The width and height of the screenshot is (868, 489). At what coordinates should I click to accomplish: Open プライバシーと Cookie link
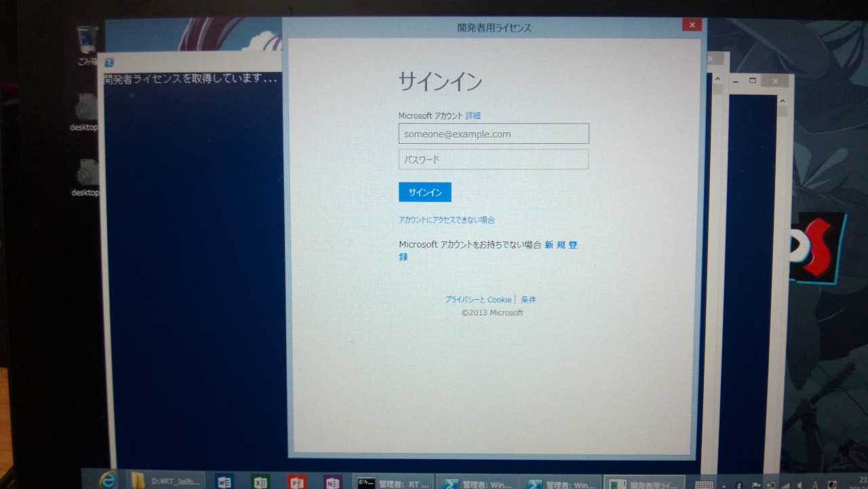478,299
